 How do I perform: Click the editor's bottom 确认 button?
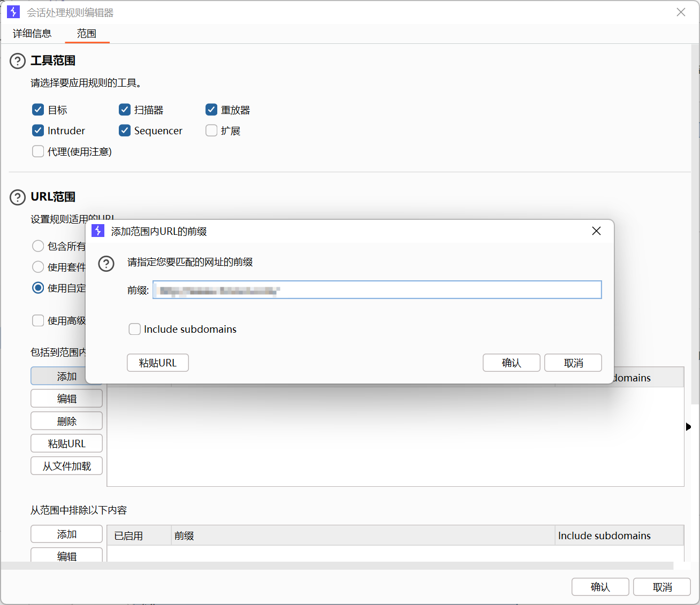click(x=600, y=587)
